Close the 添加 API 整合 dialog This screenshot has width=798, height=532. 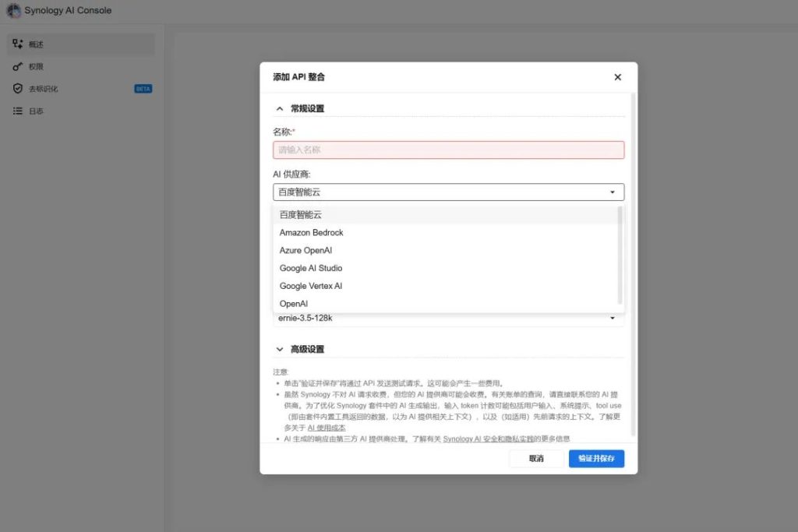617,77
